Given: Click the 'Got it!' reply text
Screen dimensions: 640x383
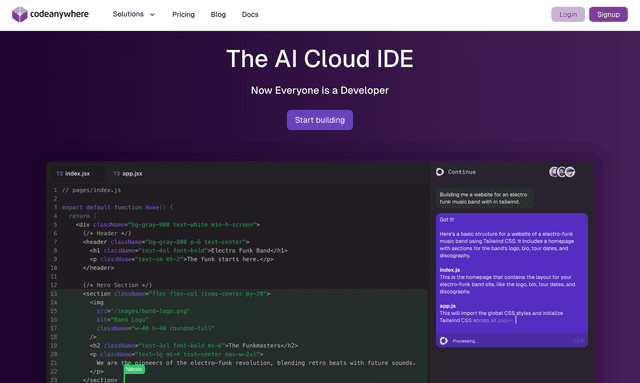Looking at the screenshot, I should pos(447,219).
